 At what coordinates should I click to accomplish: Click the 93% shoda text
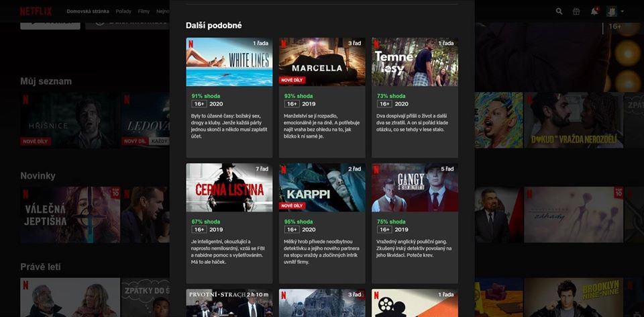(299, 96)
